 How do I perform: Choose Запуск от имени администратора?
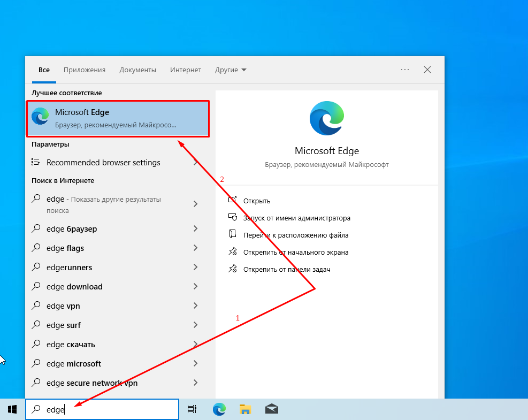(296, 218)
